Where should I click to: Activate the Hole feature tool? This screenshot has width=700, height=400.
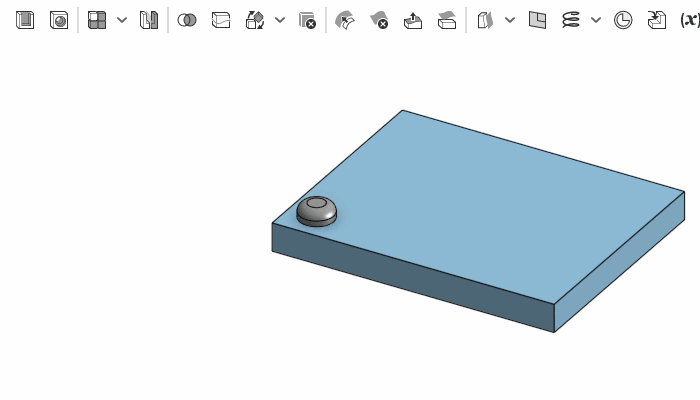[x=59, y=20]
